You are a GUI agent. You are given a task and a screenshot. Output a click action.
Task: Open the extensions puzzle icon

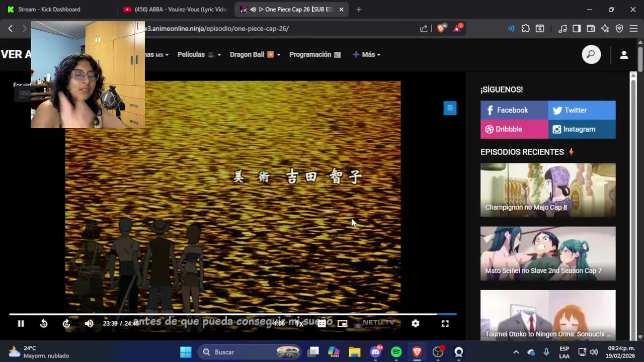tap(526, 29)
